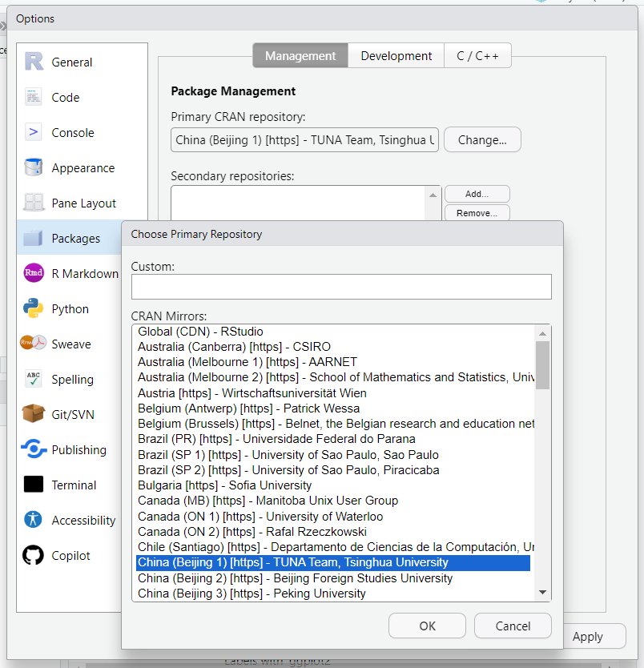
Task: Choose China (Beijing 3) Peking University mirror
Action: pyautogui.click(x=252, y=594)
